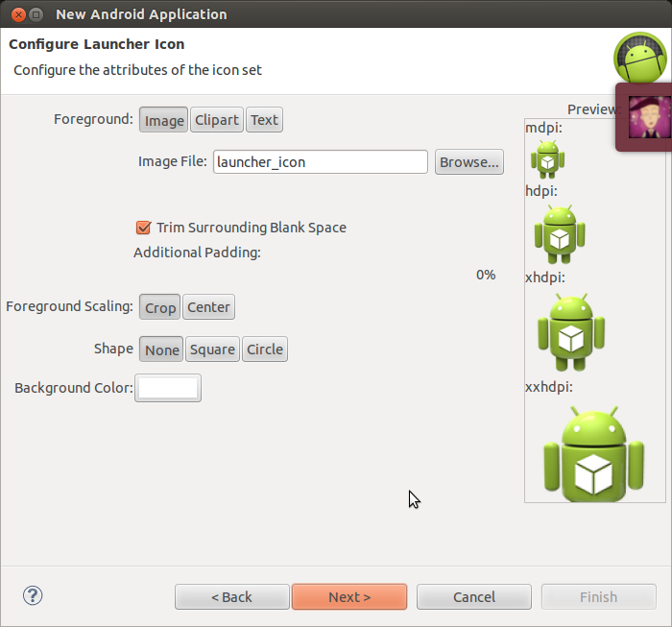Click the mdpi: label

[543, 128]
